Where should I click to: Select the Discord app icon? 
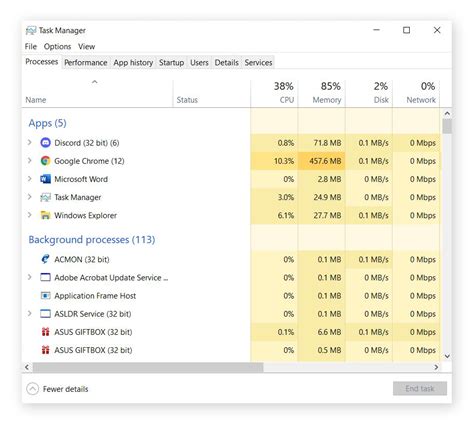pos(45,143)
